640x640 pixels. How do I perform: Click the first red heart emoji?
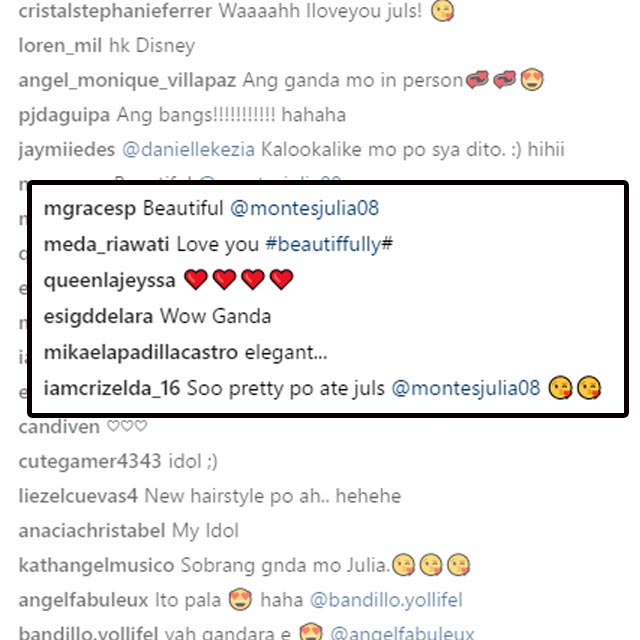196,280
